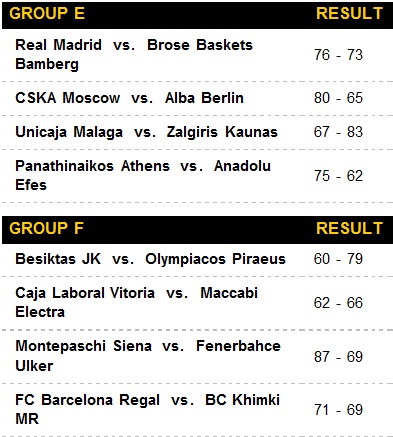Screen dimensions: 393x437
Task: Select the 62 - 66 score
Action: click(x=338, y=303)
